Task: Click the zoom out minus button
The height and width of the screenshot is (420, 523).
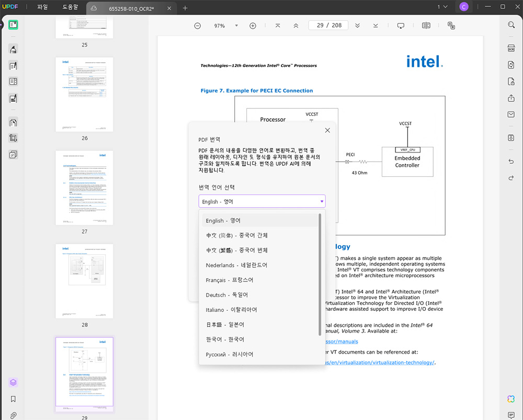Action: [198, 26]
